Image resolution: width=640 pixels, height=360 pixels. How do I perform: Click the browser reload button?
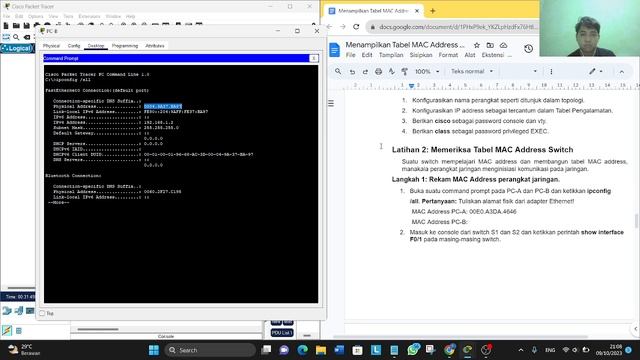356,27
